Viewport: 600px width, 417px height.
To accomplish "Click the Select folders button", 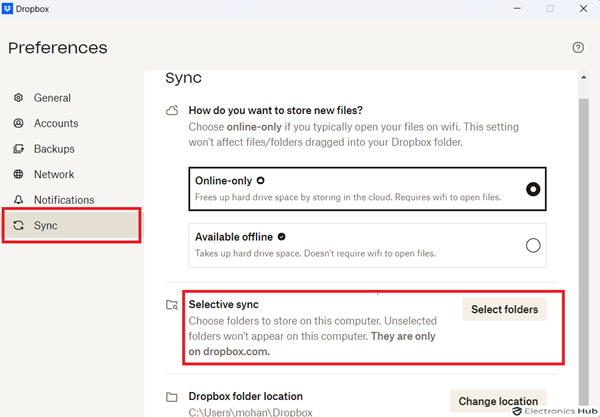I will pos(504,309).
